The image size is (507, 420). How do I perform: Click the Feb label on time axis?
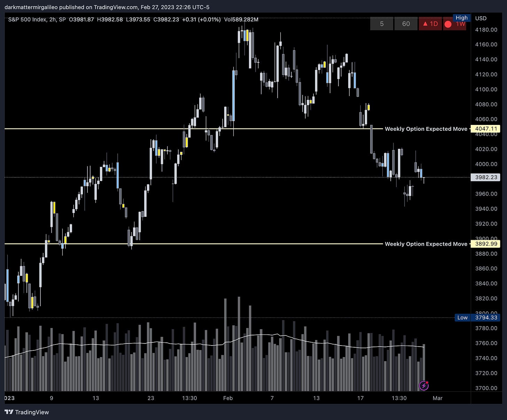pos(228,398)
